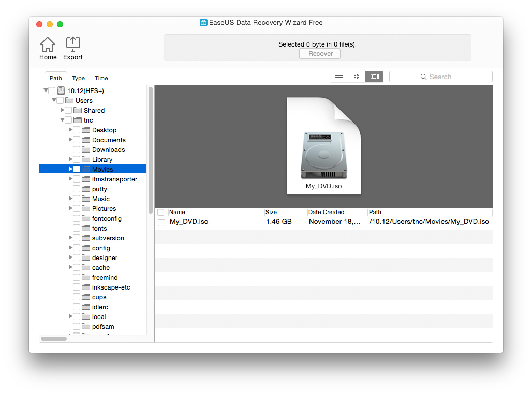Click in the Search field
The height and width of the screenshot is (394, 532).
click(441, 77)
